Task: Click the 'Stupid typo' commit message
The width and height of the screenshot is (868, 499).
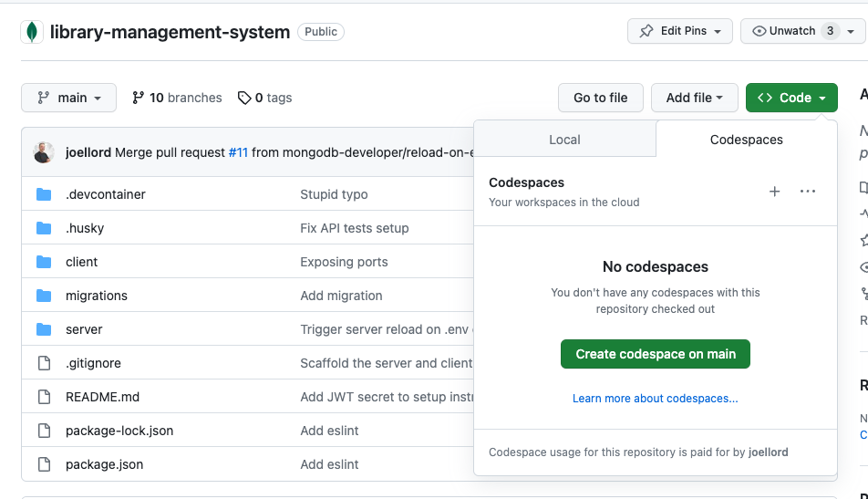Action: pos(334,194)
